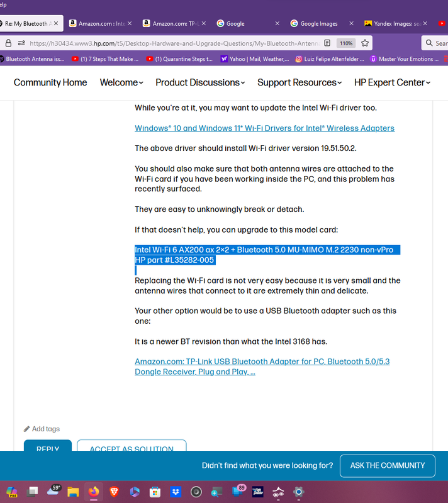Go to Community Home
The image size is (448, 503).
click(x=50, y=82)
